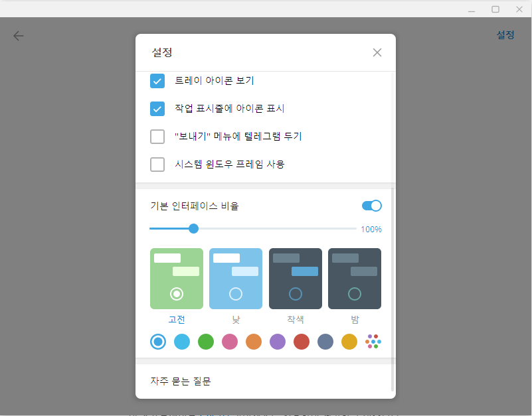Open the custom accent color picker dots

(373, 342)
